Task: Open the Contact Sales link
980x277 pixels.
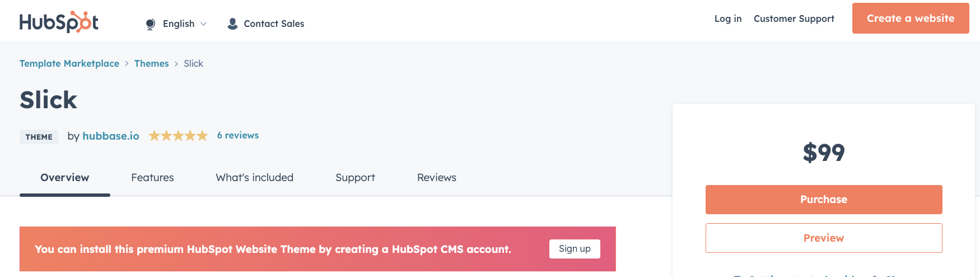Action: tap(274, 24)
